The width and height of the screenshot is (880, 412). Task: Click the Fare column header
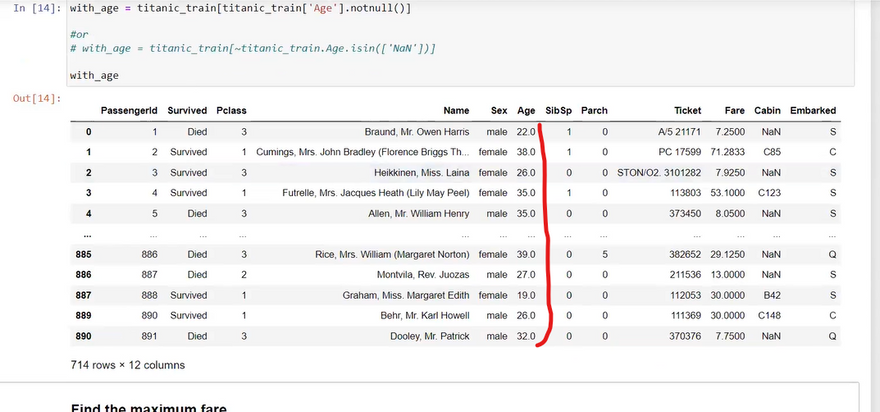(734, 111)
